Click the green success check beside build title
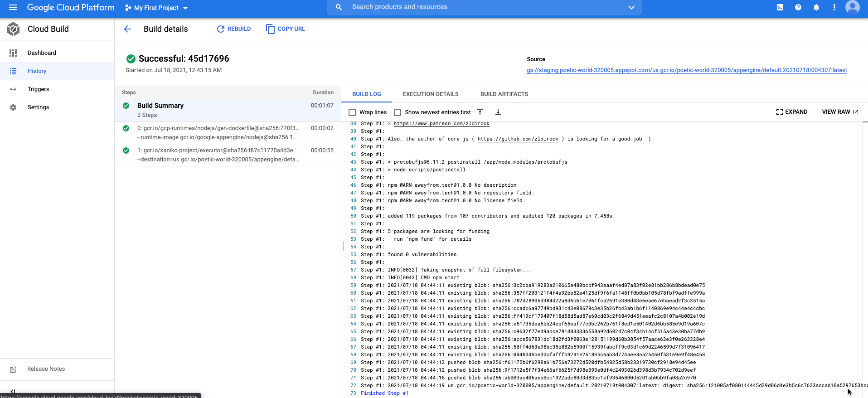This screenshot has height=398, width=868. point(131,59)
